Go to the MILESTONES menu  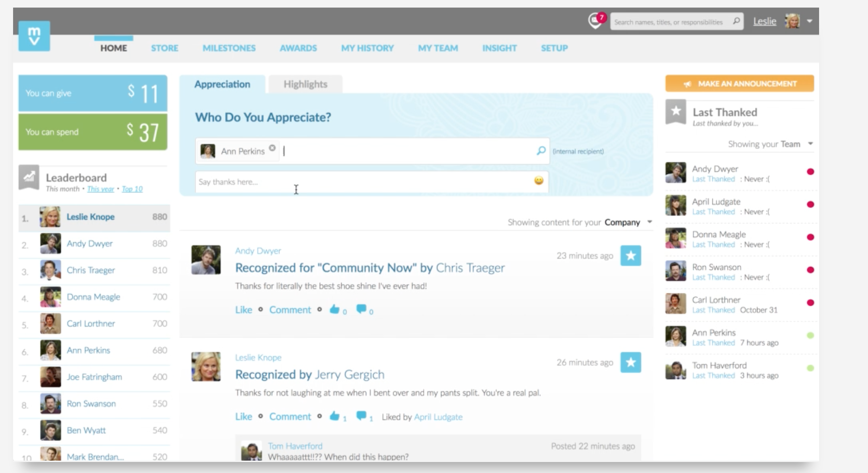tap(229, 48)
